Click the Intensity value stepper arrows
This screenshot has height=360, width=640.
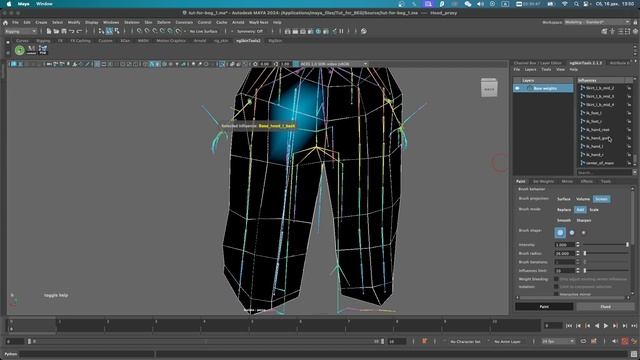pyautogui.click(x=578, y=244)
